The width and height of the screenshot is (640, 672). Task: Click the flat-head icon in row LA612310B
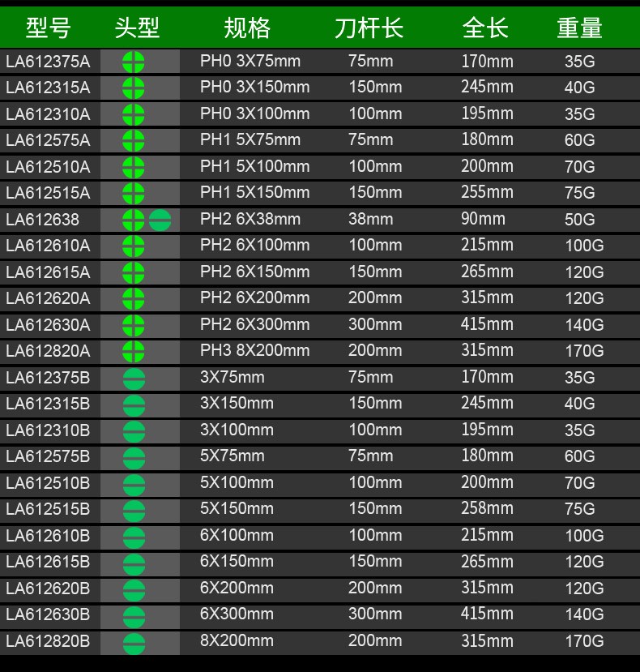134,431
